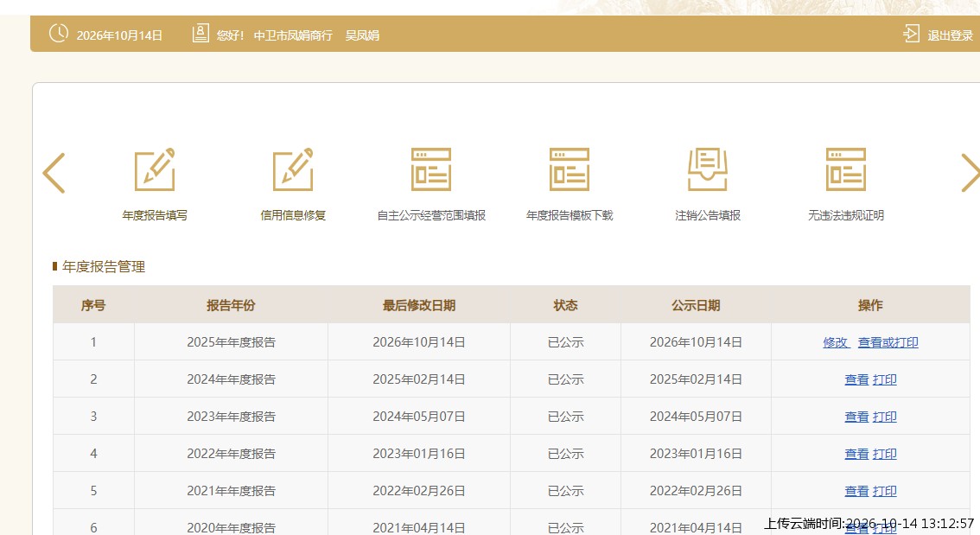The image size is (980, 535).
Task: Click the 2022年年度报告 cell
Action: tap(232, 454)
